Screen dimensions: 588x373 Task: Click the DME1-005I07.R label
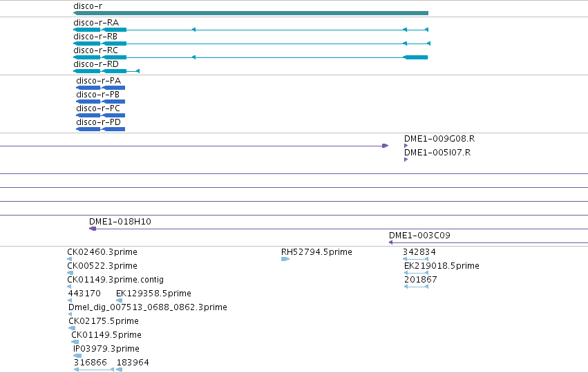(x=437, y=153)
